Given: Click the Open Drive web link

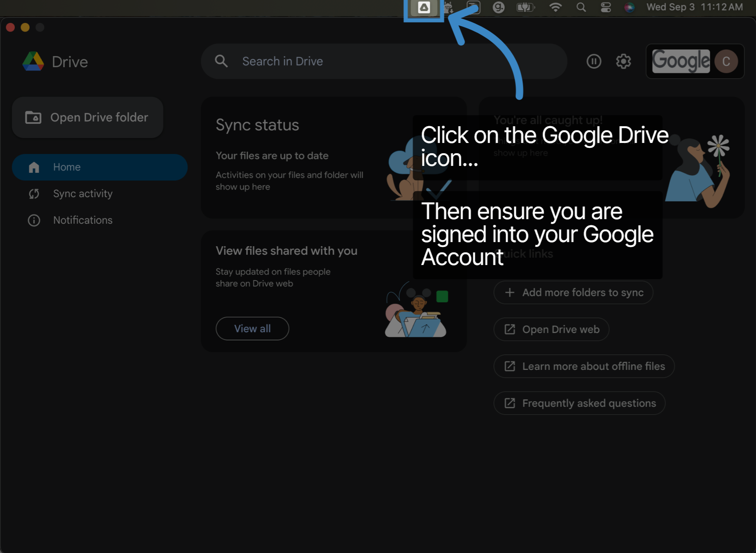Looking at the screenshot, I should 551,329.
